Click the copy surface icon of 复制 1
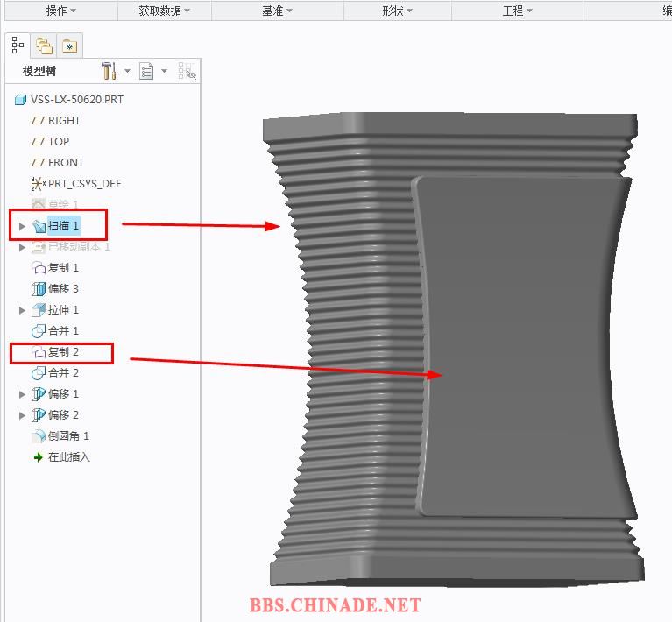Screen dimensions: 672x622 [39, 268]
